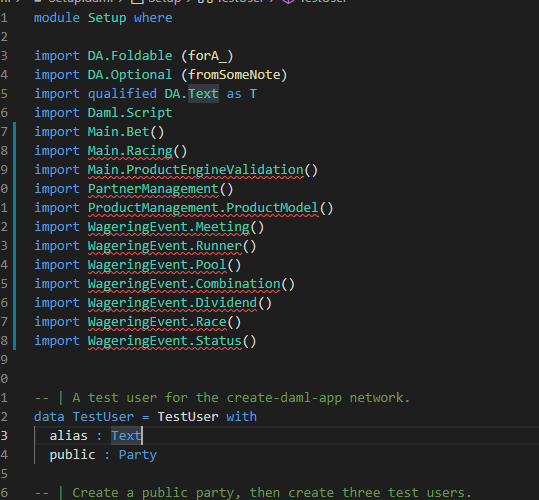Click line number 1 in the gutter
Image resolution: width=539 pixels, height=500 pixels.
(4, 18)
